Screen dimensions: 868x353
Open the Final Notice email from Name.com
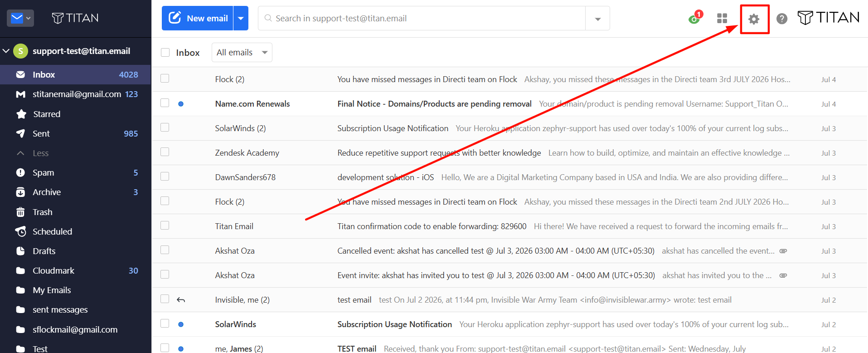509,104
